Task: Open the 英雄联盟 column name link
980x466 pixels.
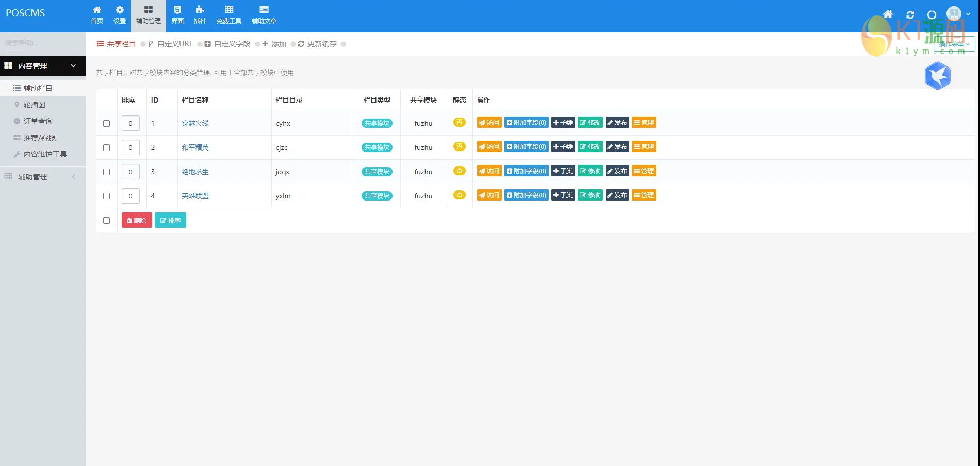Action: 195,196
